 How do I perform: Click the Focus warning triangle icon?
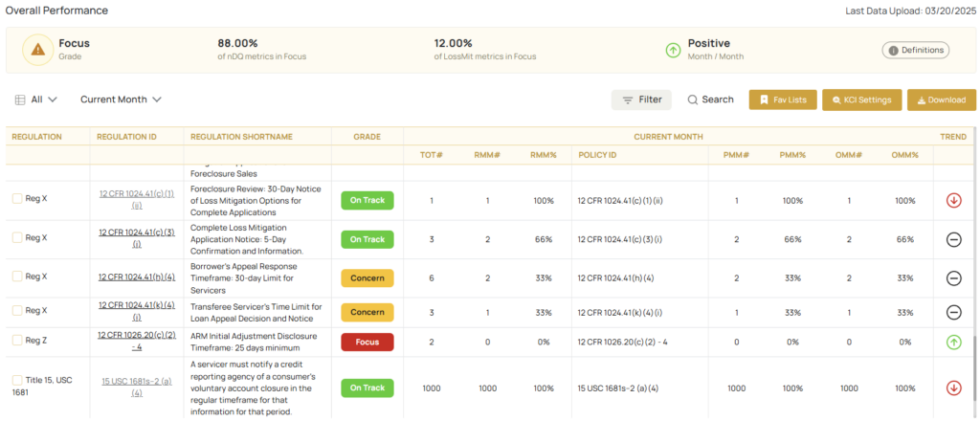pyautogui.click(x=37, y=50)
